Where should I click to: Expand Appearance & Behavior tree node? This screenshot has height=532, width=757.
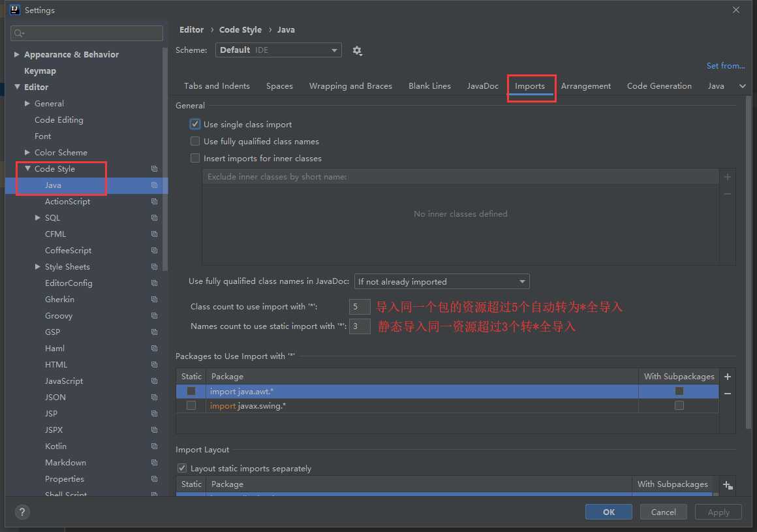[16, 55]
